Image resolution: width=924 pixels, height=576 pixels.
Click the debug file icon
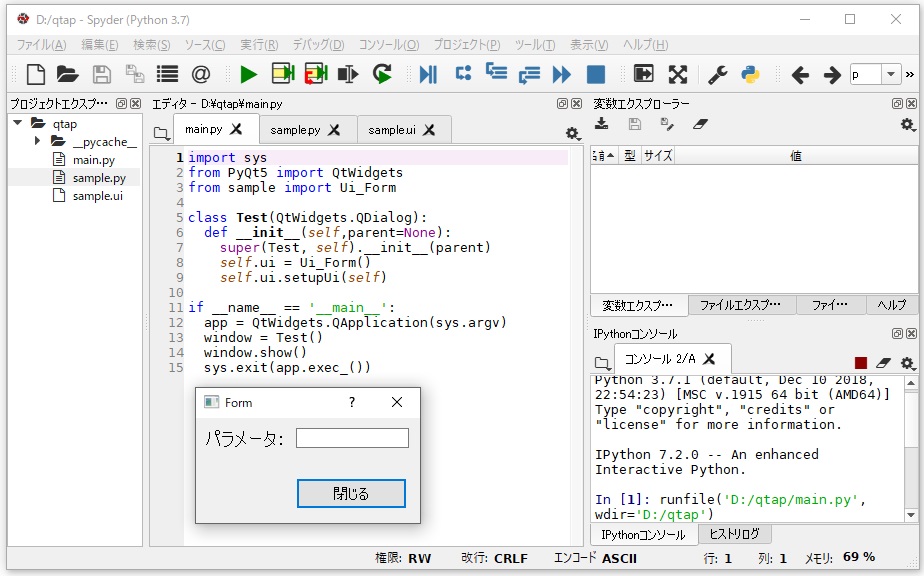click(428, 74)
